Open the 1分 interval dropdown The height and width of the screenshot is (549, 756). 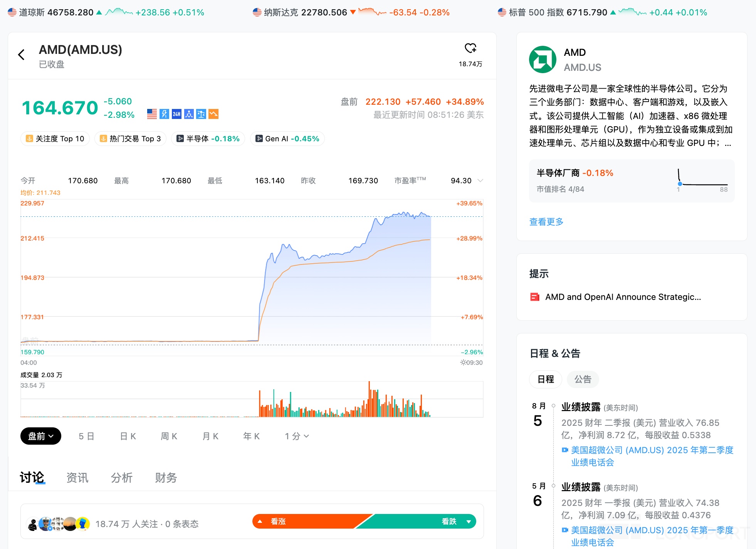click(x=297, y=436)
